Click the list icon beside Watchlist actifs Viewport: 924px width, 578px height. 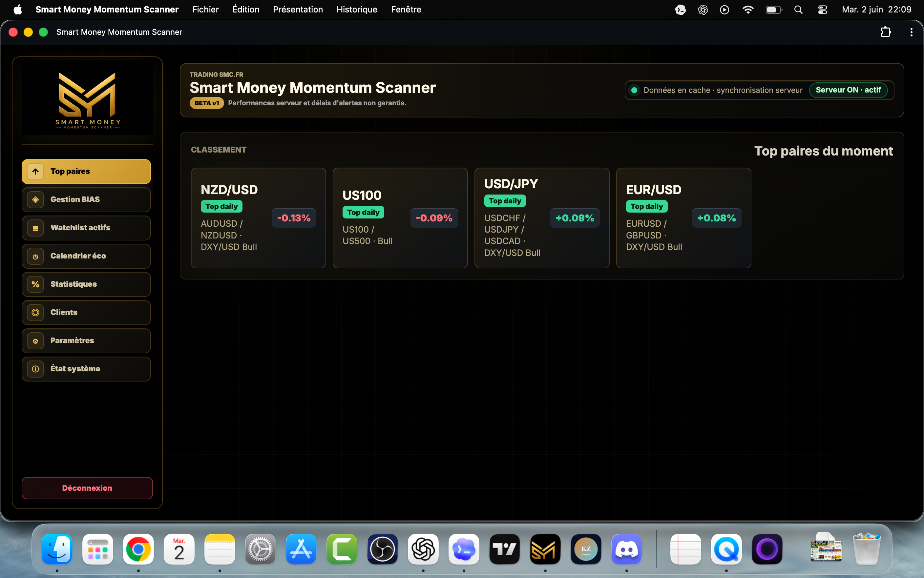pyautogui.click(x=35, y=228)
